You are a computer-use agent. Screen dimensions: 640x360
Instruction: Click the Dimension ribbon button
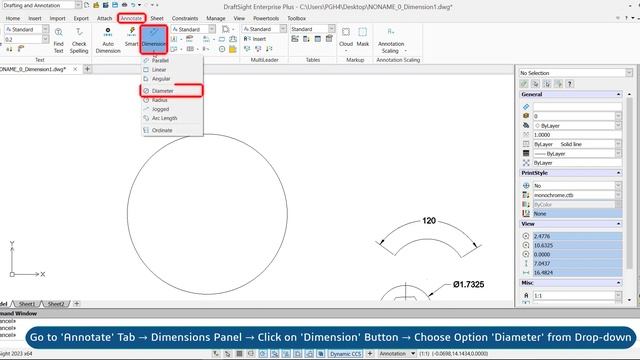pos(154,39)
